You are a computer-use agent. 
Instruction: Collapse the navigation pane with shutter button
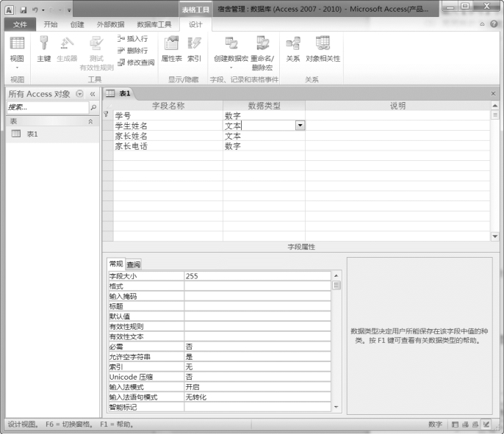click(x=93, y=94)
